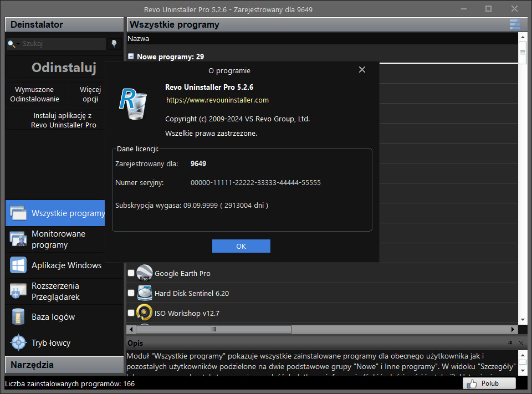
Task: Click the program list scroll down arrow
Action: click(x=523, y=320)
